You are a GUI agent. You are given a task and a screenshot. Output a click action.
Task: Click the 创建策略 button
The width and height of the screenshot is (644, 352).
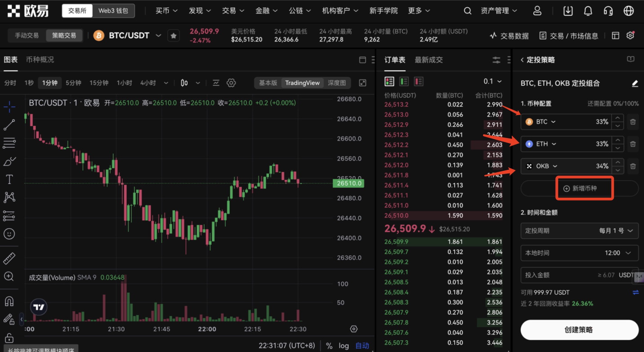579,330
